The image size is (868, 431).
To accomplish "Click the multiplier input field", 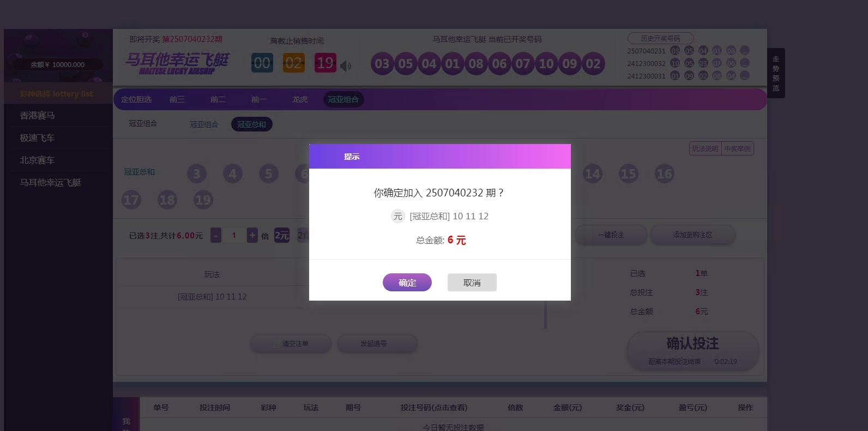I will [x=234, y=235].
